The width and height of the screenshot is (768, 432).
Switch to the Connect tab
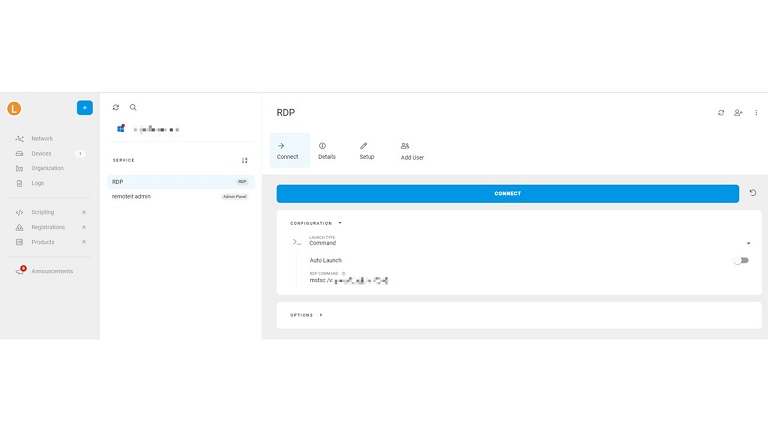tap(288, 150)
